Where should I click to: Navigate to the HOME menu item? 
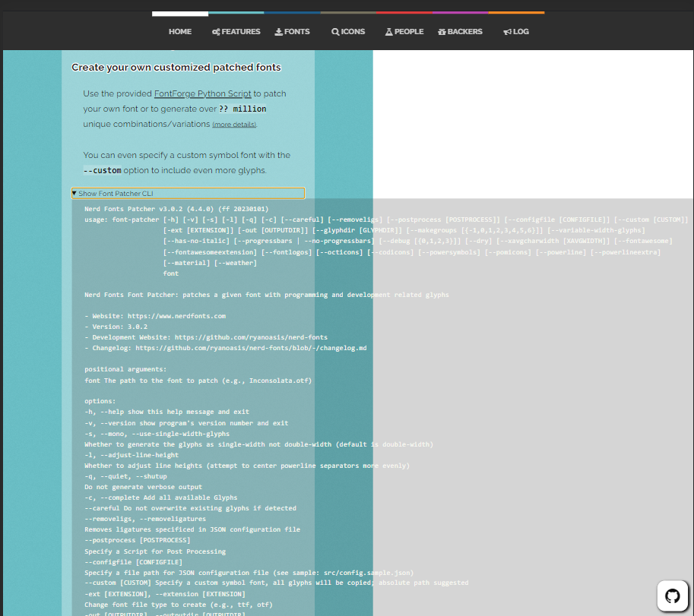[180, 31]
